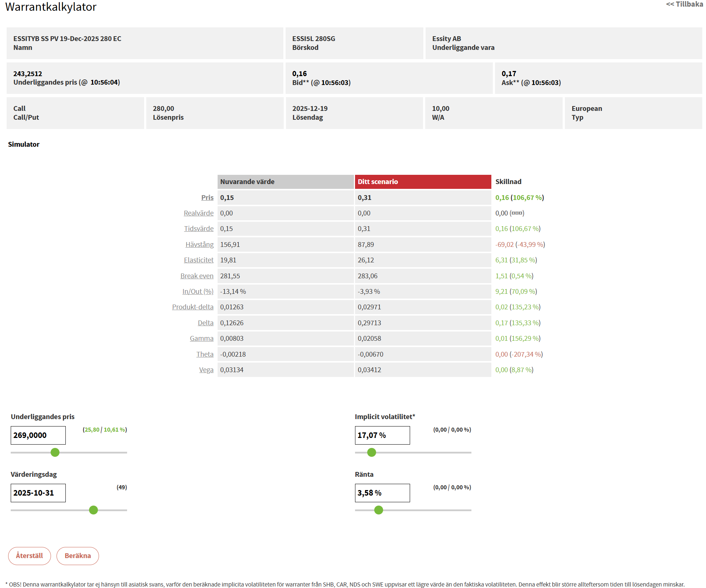The width and height of the screenshot is (706, 588).
Task: Click the Beräkna calculate button
Action: point(78,556)
